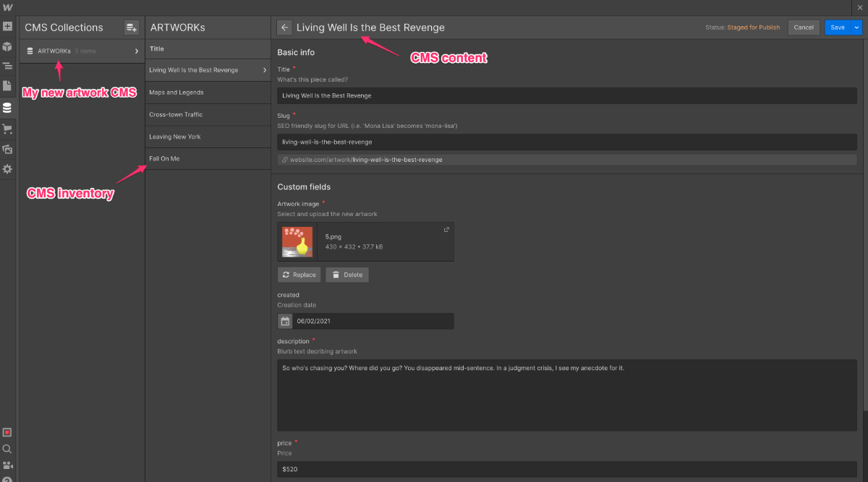Open the Navigator panel icon
Screen dimensions: 868x482
7,66
